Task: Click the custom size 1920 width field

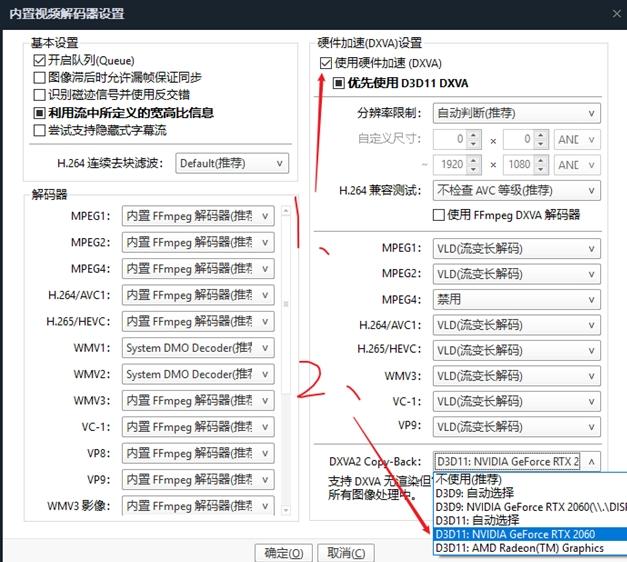Action: coord(450,165)
